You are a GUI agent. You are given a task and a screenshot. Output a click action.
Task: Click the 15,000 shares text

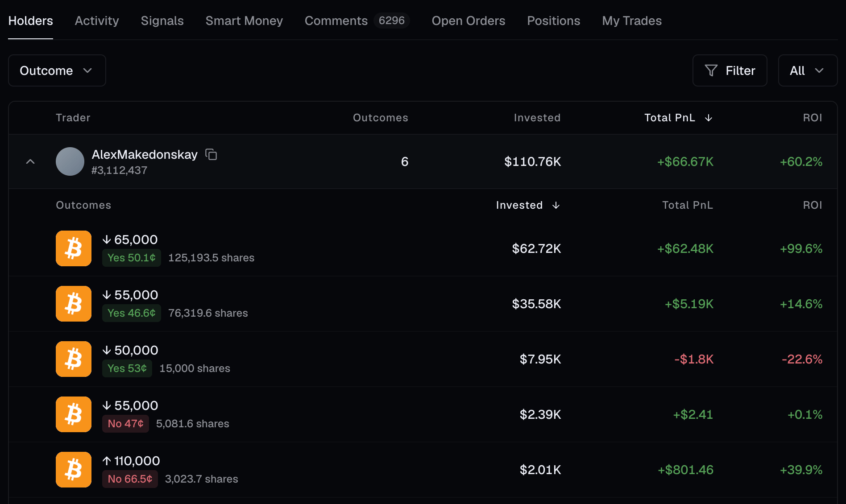(x=195, y=368)
